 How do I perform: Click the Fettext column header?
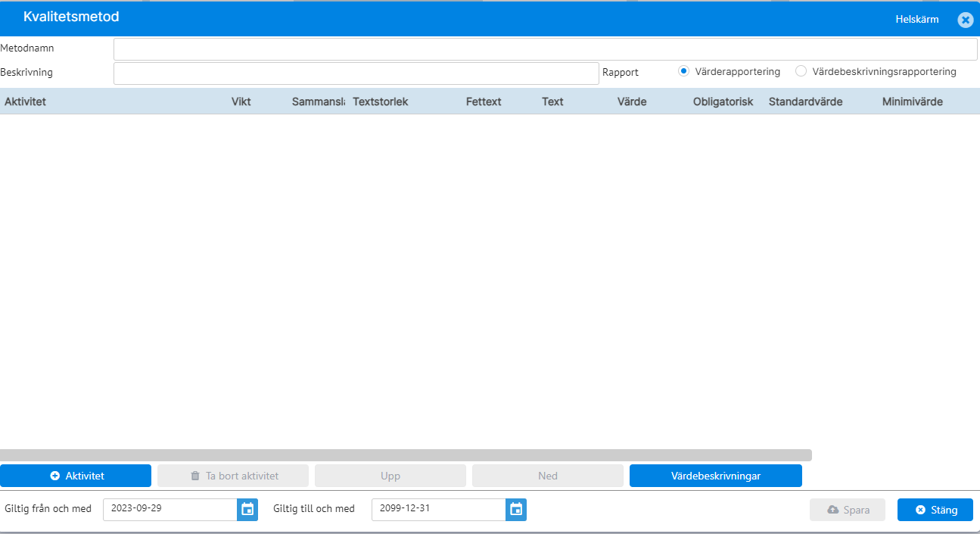click(x=484, y=101)
